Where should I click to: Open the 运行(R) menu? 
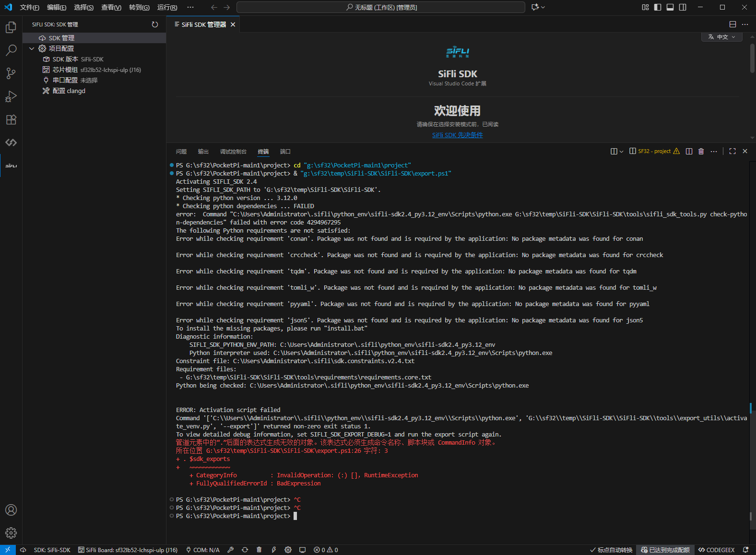[167, 7]
